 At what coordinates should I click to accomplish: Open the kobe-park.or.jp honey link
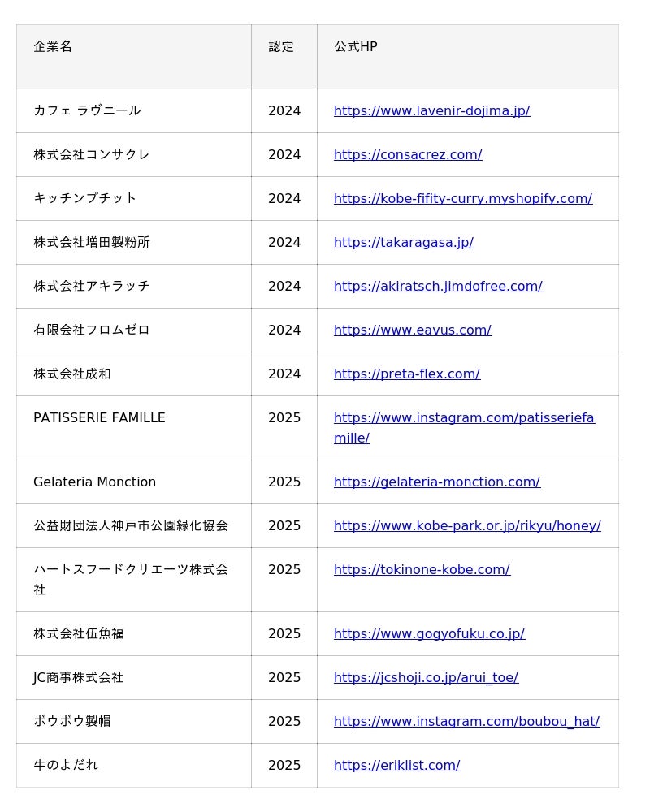467,526
